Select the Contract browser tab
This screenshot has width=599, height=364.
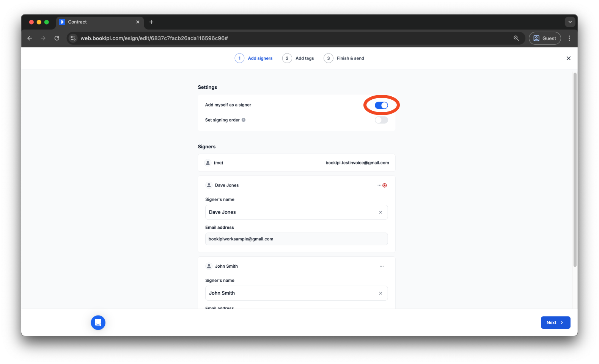(100, 22)
